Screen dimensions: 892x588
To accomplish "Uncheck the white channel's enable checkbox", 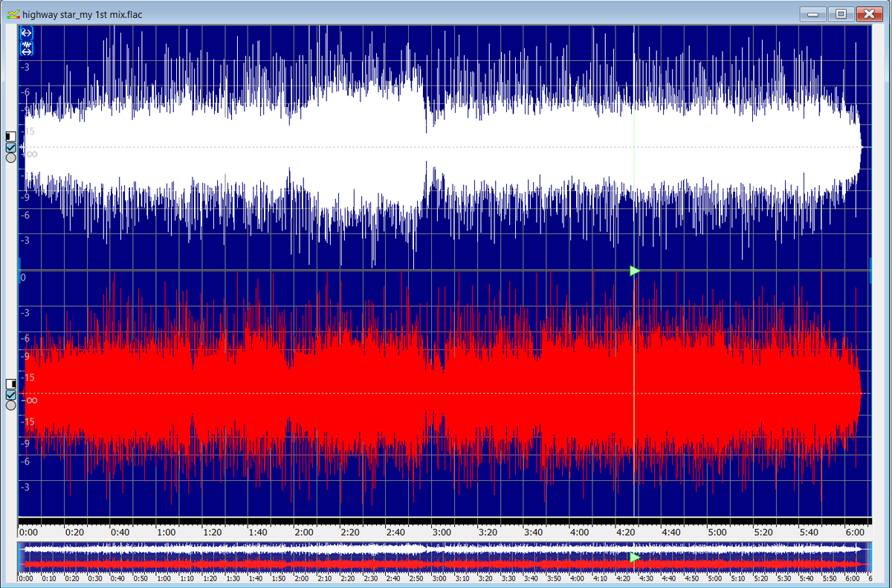I will (10, 147).
